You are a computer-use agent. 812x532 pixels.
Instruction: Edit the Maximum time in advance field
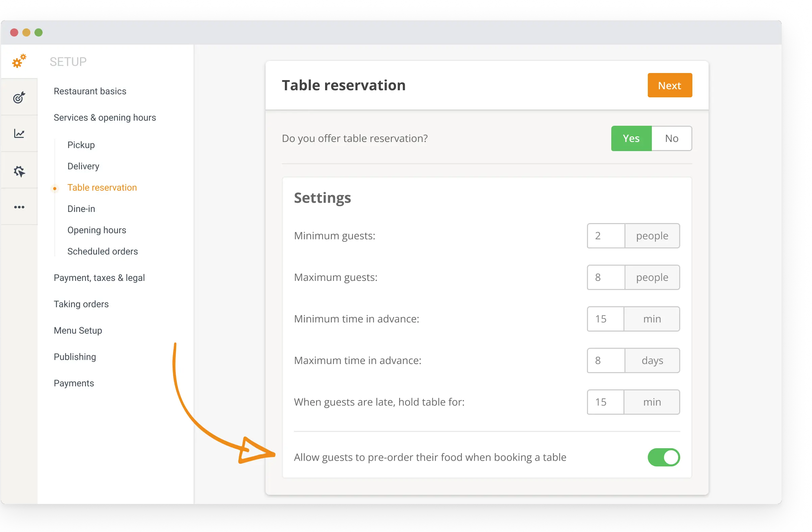point(606,360)
